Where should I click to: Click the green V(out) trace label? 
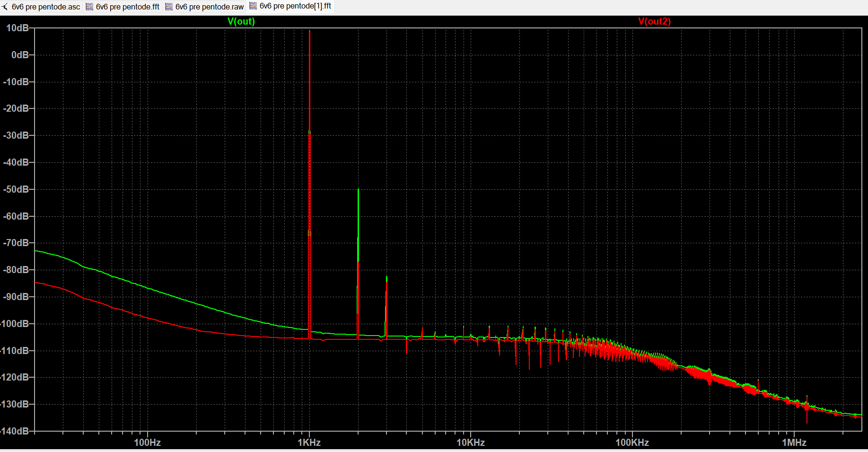pyautogui.click(x=241, y=21)
